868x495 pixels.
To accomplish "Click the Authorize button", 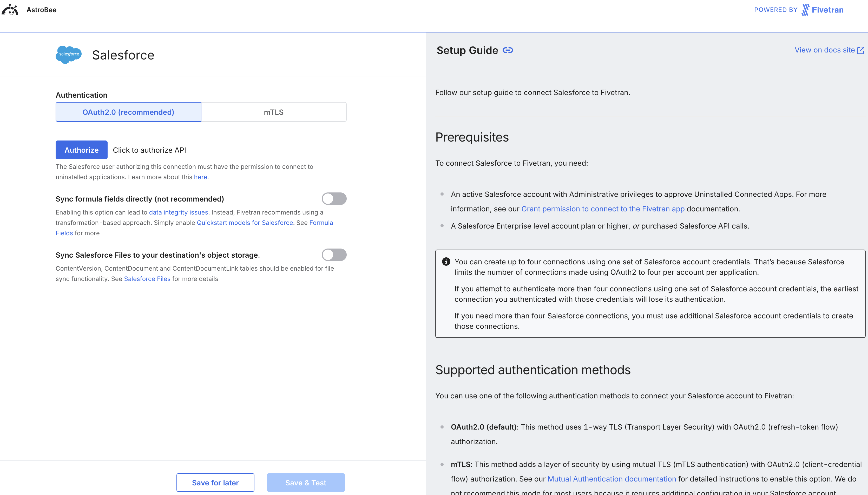I will (x=81, y=150).
